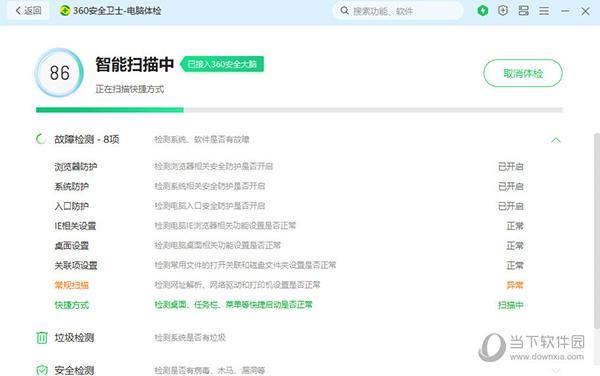The height and width of the screenshot is (376, 600).
Task: Click the search magnifier icon
Action: (344, 11)
